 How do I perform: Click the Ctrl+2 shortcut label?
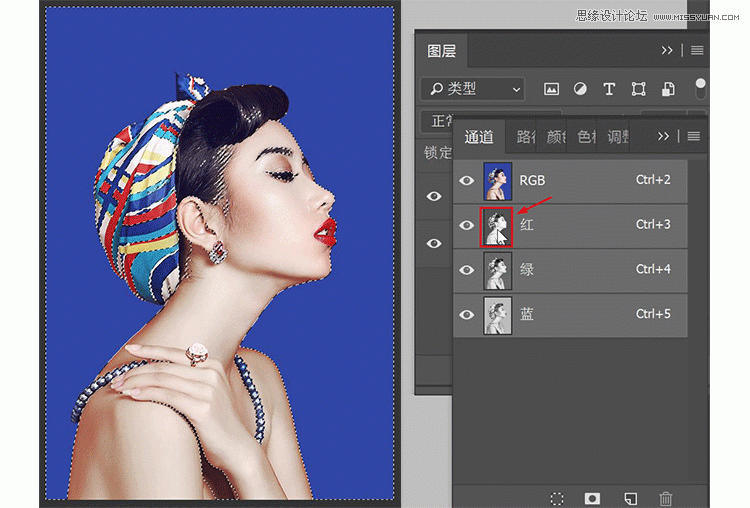653,180
